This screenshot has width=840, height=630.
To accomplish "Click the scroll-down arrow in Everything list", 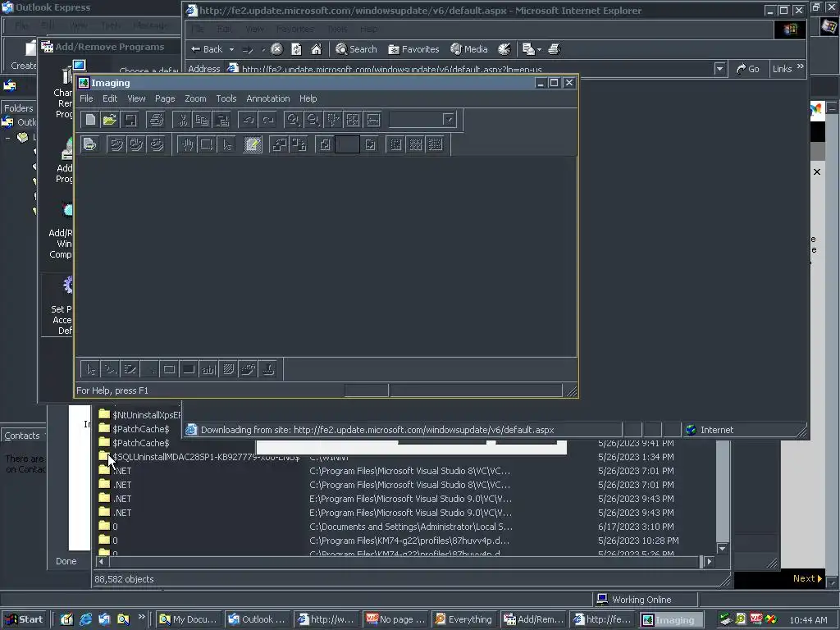I will 722,548.
